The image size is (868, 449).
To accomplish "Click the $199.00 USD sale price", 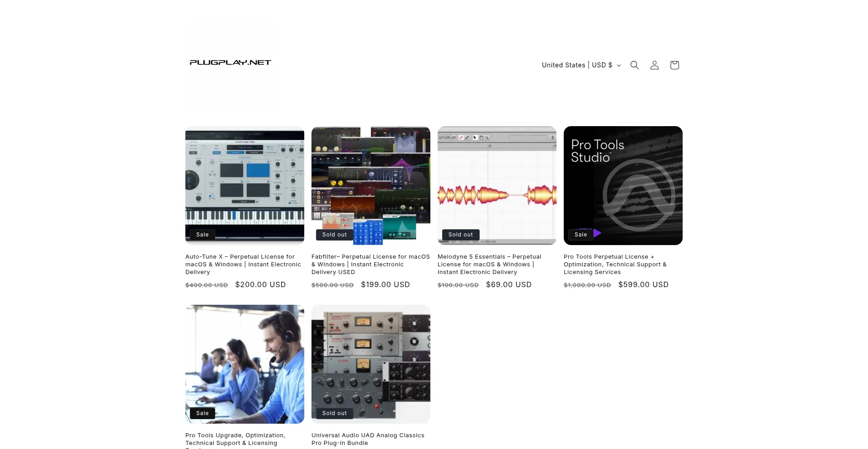I will 386,284.
